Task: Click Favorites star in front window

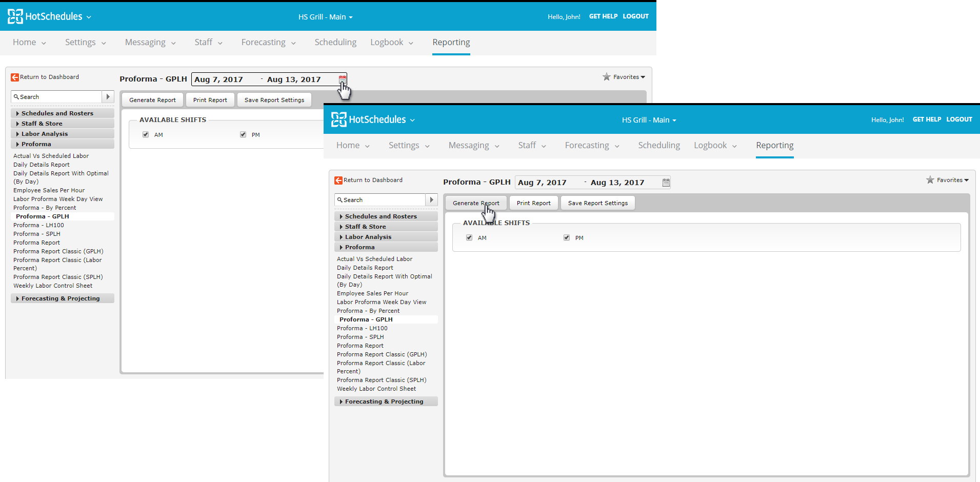Action: click(x=930, y=180)
